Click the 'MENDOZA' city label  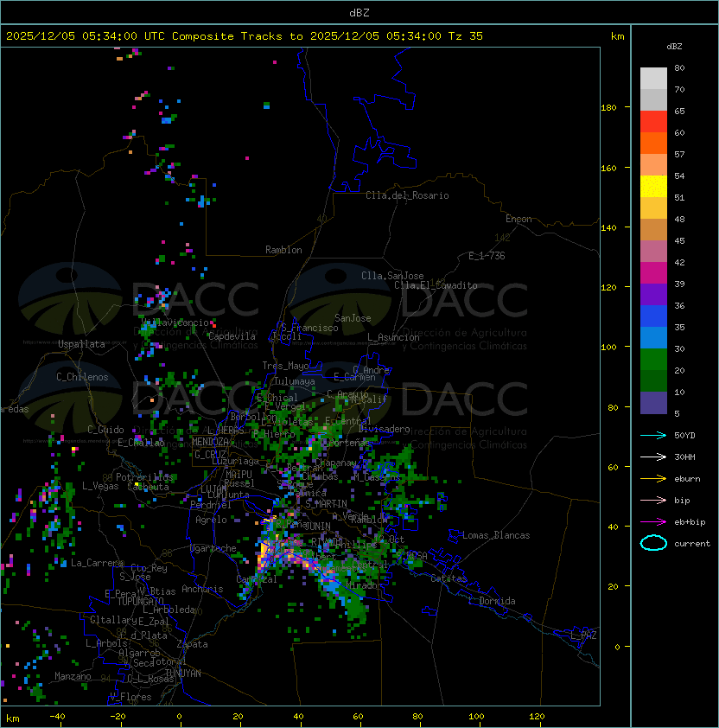tap(210, 442)
